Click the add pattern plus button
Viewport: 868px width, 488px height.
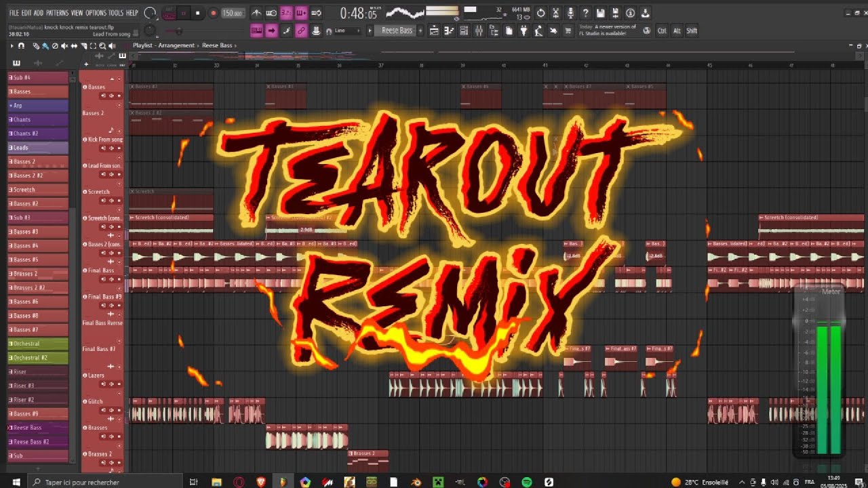coord(420,30)
